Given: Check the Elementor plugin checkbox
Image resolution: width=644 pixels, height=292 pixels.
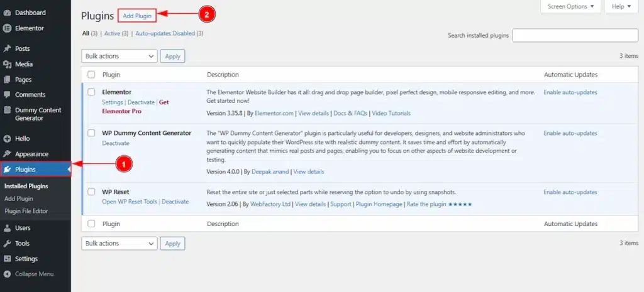Looking at the screenshot, I should pyautogui.click(x=92, y=92).
